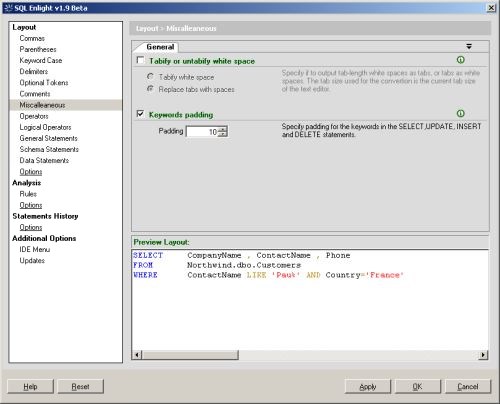500x404 pixels.
Task: Click the info icon beside Tabify white space
Action: (460, 60)
